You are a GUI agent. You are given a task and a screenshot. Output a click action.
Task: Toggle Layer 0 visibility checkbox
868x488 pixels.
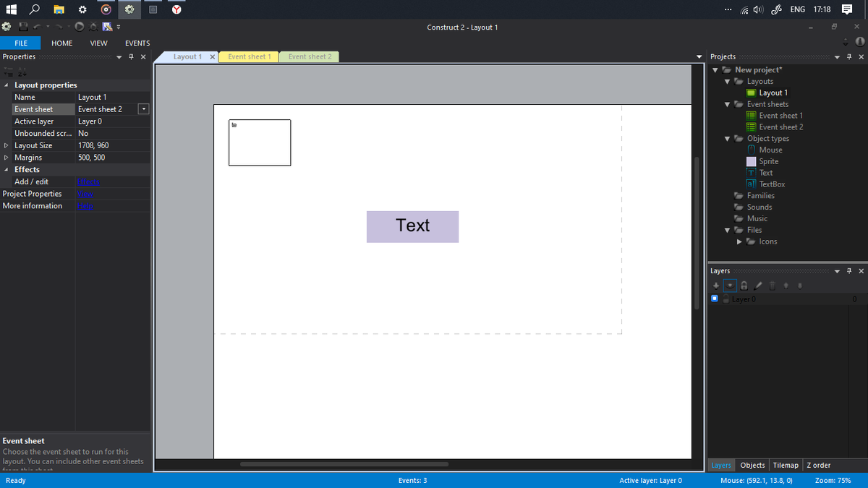point(715,299)
